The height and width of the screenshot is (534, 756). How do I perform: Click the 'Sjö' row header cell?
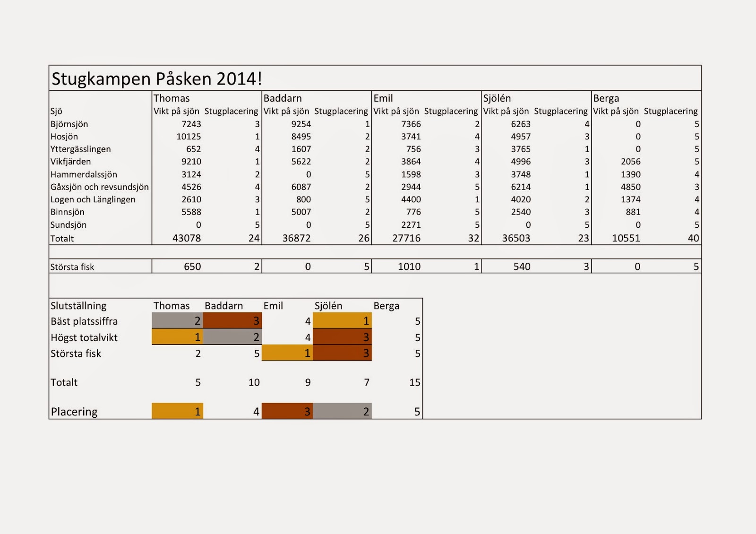pos(56,111)
